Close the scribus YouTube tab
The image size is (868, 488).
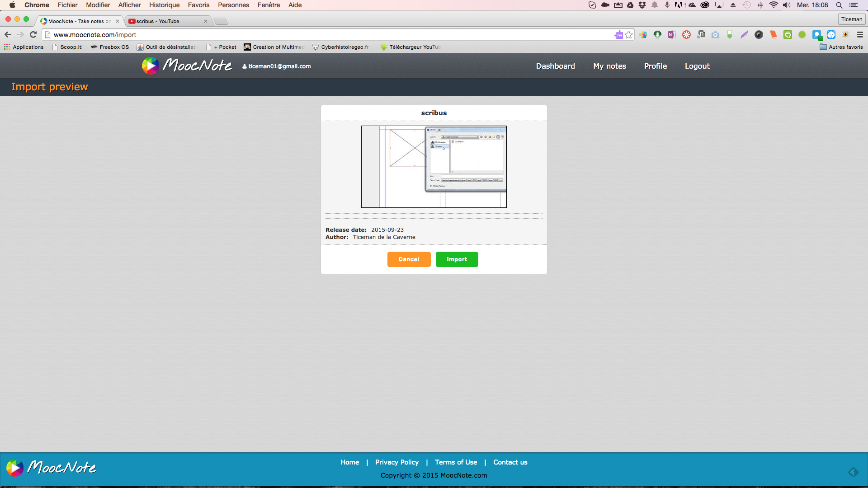pos(206,21)
